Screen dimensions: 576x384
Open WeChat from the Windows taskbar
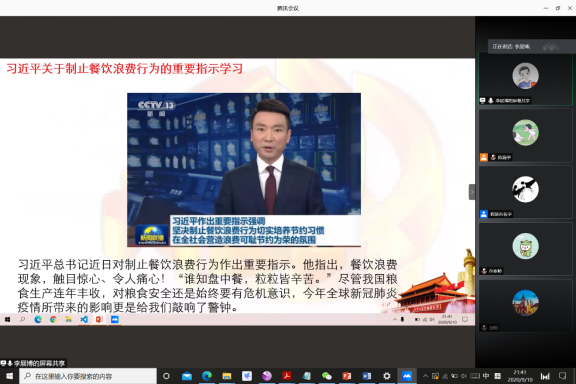(327, 376)
